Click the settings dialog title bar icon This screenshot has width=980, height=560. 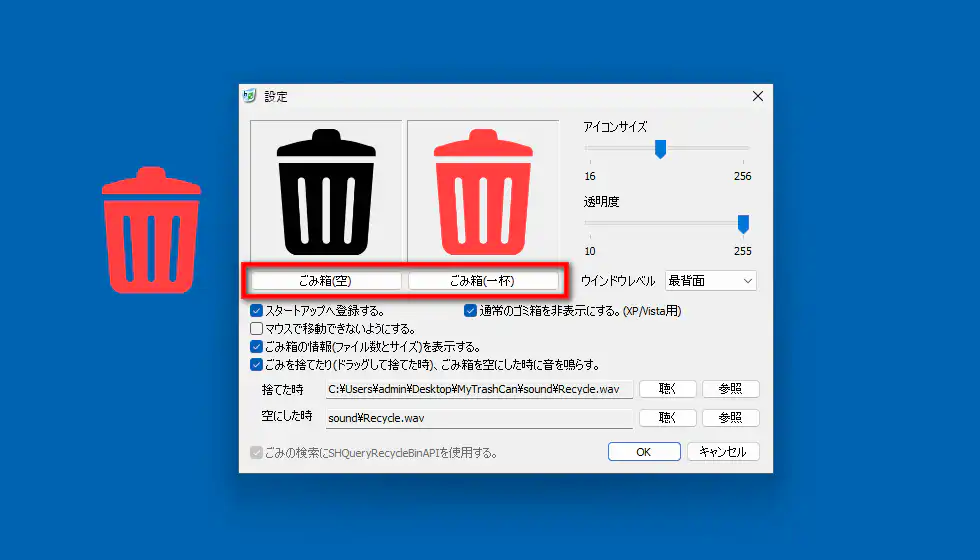coord(250,96)
